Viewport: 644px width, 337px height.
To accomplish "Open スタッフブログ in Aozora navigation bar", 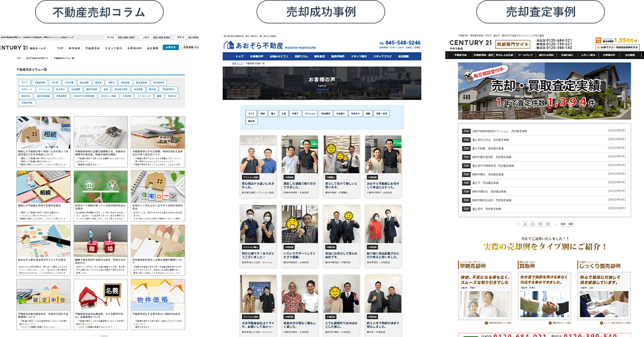I will 382,56.
